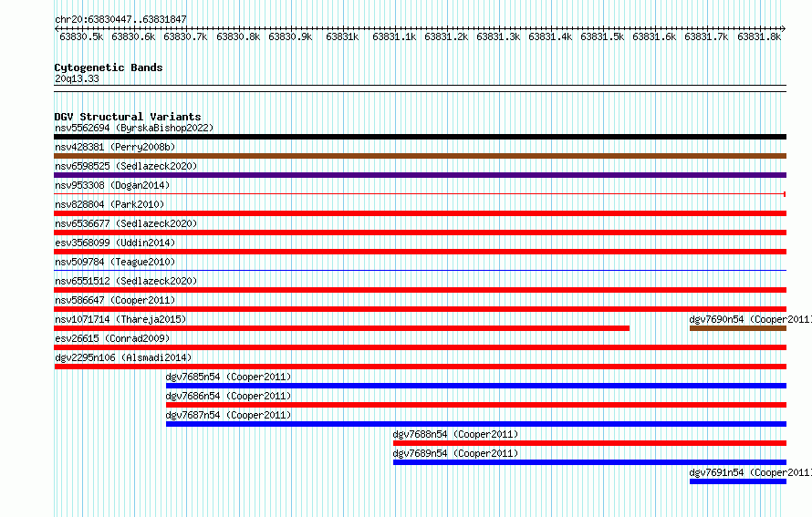
Task: Click the brown nsv428381 variant bar
Action: coord(420,156)
